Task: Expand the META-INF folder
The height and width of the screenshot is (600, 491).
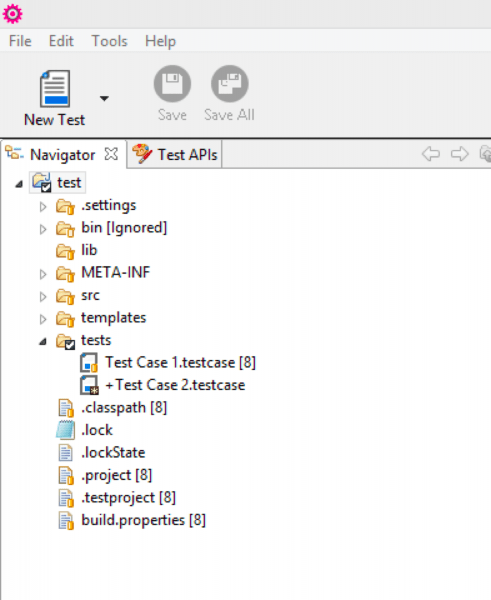Action: tap(43, 274)
